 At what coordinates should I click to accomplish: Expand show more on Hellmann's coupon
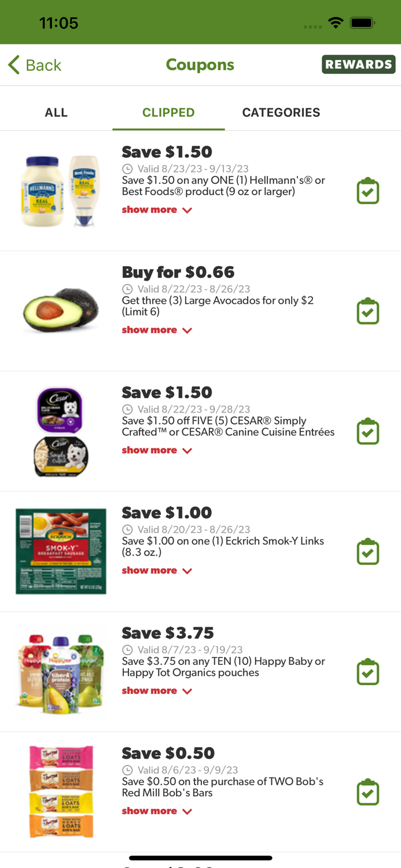[x=157, y=209]
